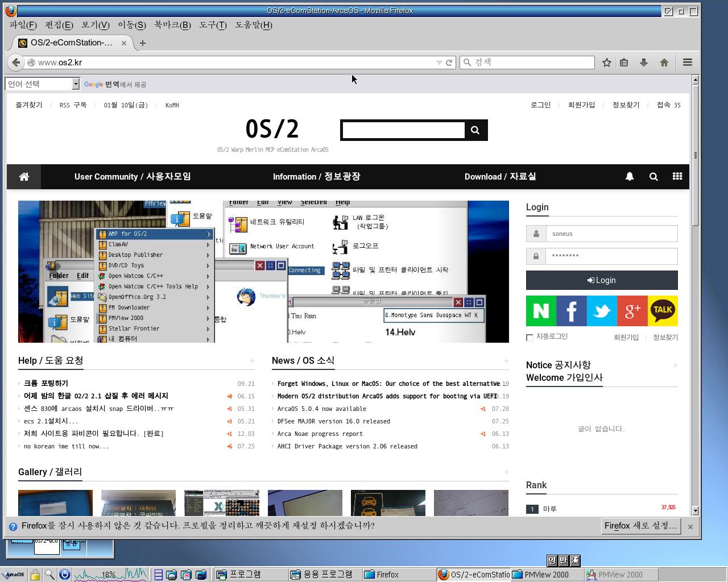
Task: Switch to 프로그램 folder in taskbar
Action: pos(250,575)
